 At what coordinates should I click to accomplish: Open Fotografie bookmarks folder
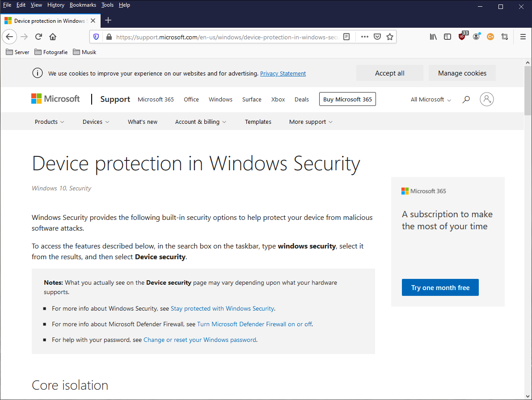click(51, 52)
